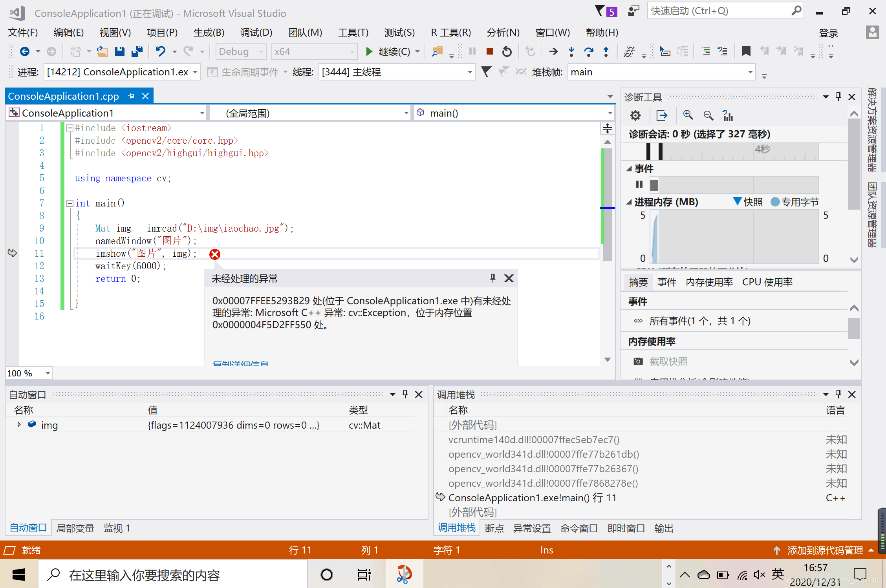Click the red exception error icon on line 11
Screen dimensions: 886x588
tap(215, 254)
